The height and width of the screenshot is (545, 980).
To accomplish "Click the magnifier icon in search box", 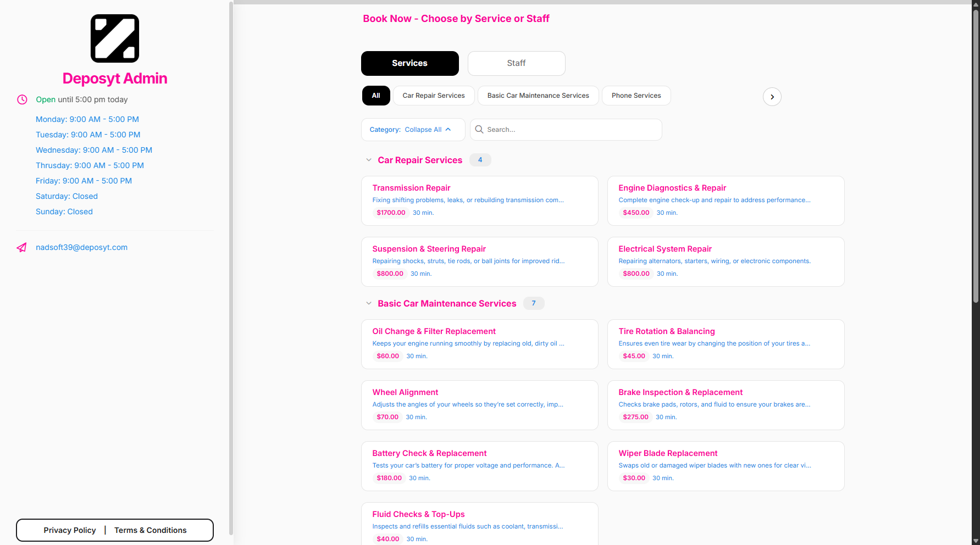I will point(479,129).
